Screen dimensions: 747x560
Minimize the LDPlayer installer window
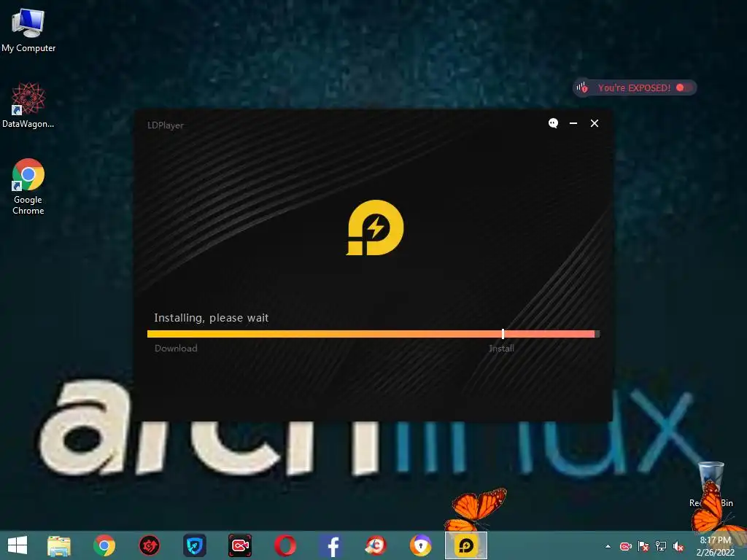click(x=573, y=123)
